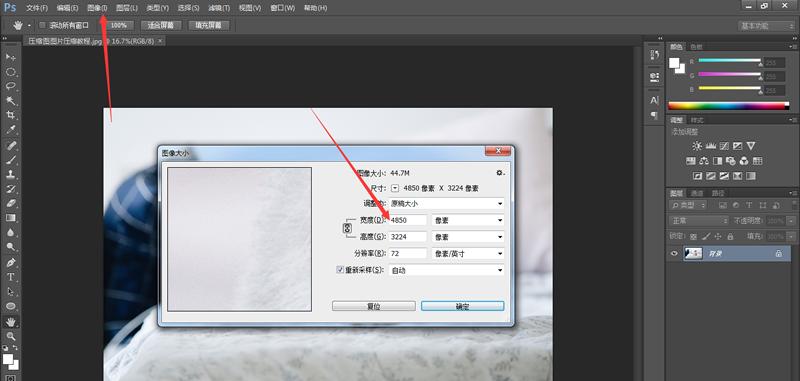Open the width unit 像素 dropdown
This screenshot has height=381, width=800.
click(x=468, y=220)
